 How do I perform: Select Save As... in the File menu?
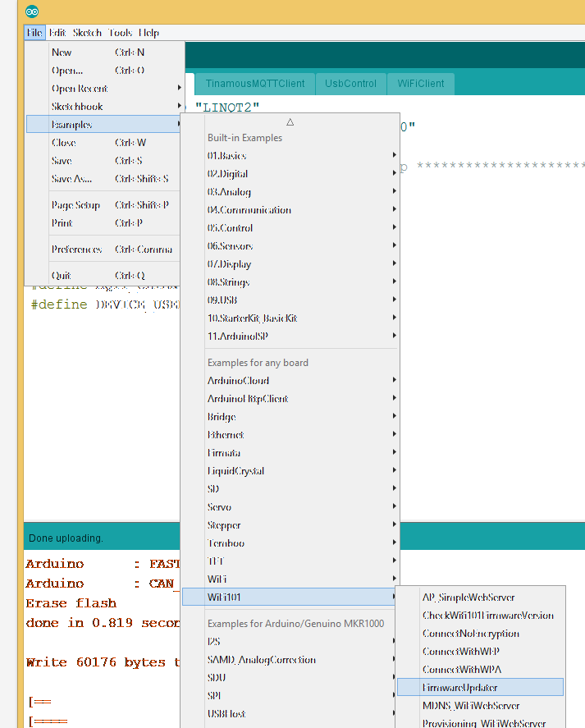point(71,179)
